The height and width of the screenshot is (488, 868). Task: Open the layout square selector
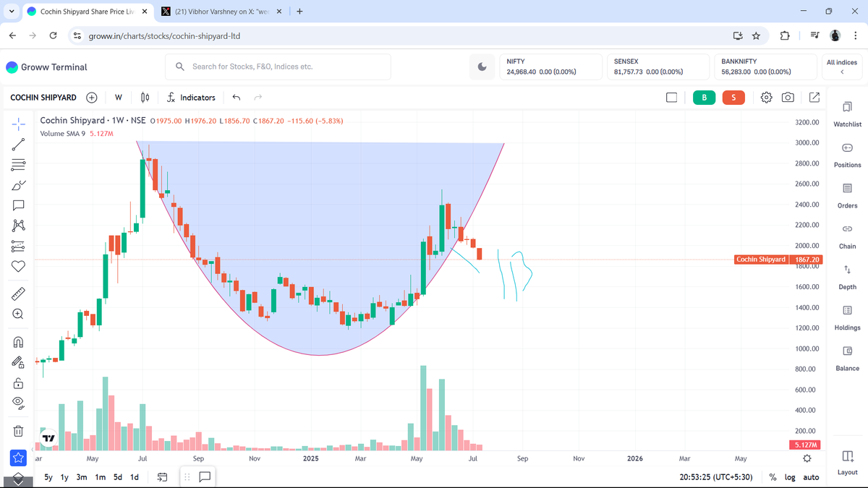pos(671,98)
